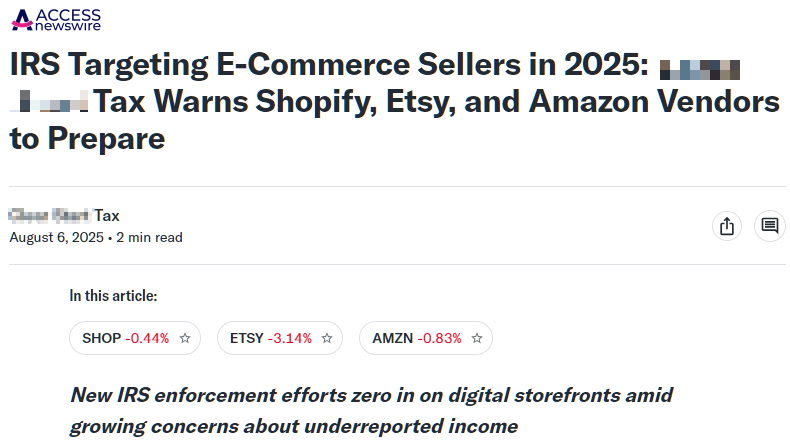Click the -3.14% change value
The width and height of the screenshot is (790, 442).
[290, 338]
